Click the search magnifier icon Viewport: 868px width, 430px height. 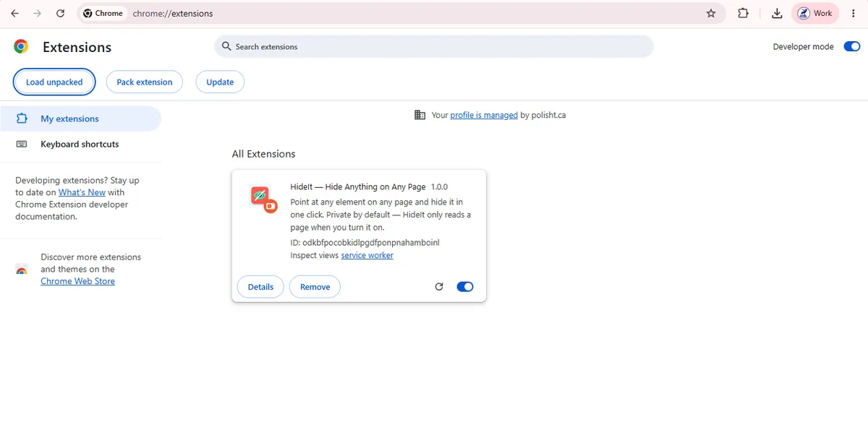pyautogui.click(x=226, y=46)
